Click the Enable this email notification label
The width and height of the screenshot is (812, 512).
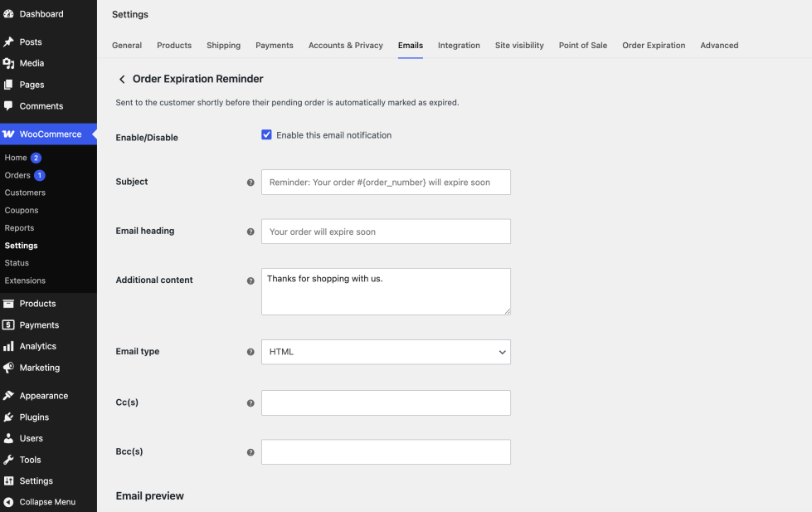coord(333,135)
